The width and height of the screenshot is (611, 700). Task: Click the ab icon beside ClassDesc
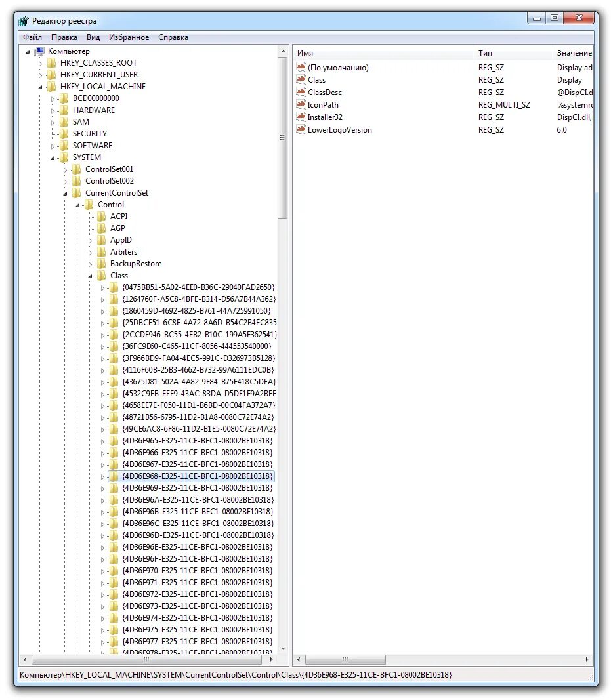301,92
